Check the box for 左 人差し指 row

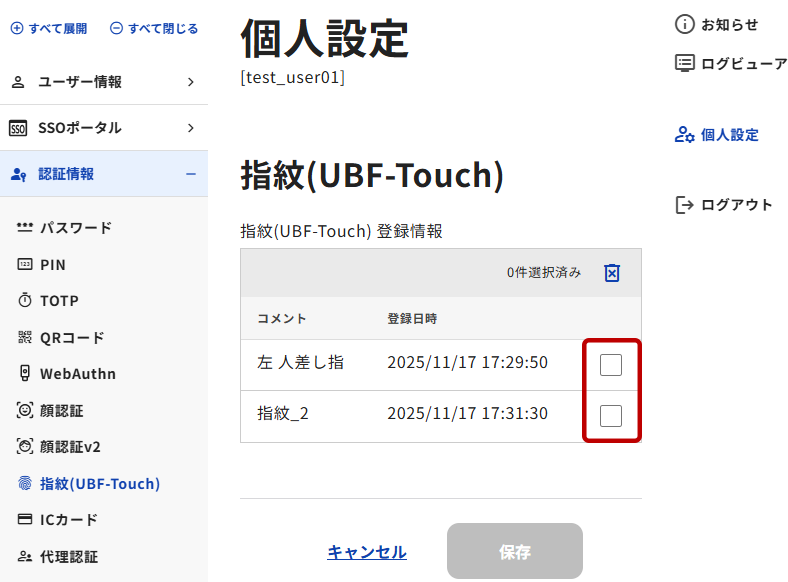611,365
